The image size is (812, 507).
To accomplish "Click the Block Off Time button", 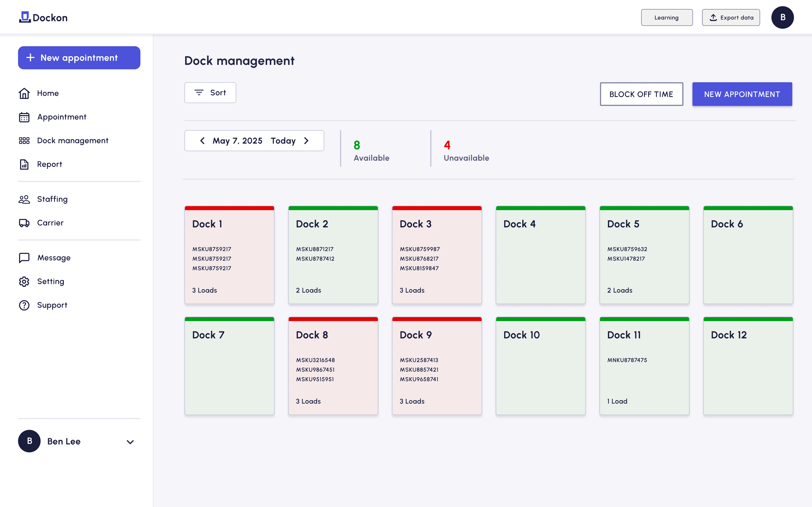I will (x=641, y=94).
